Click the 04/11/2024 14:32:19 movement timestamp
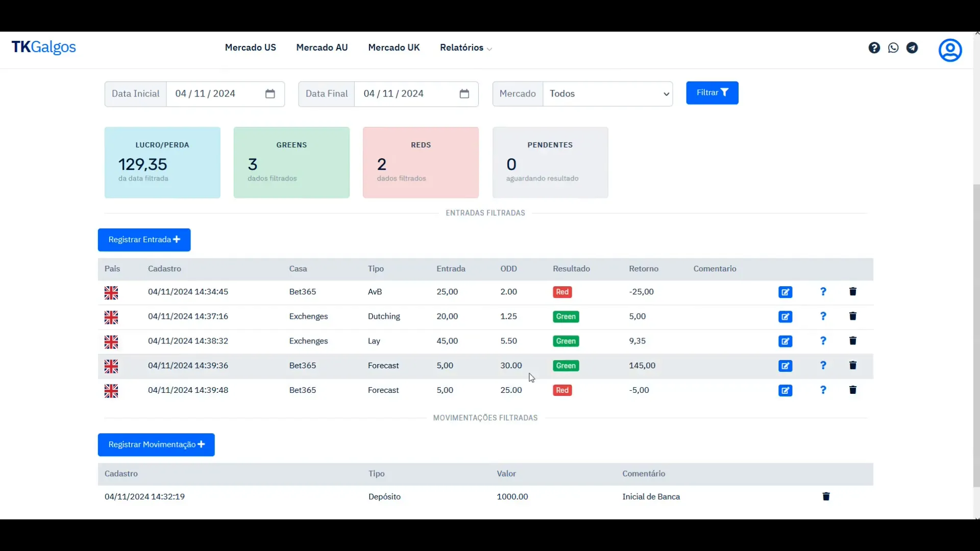980x551 pixels. coord(144,497)
